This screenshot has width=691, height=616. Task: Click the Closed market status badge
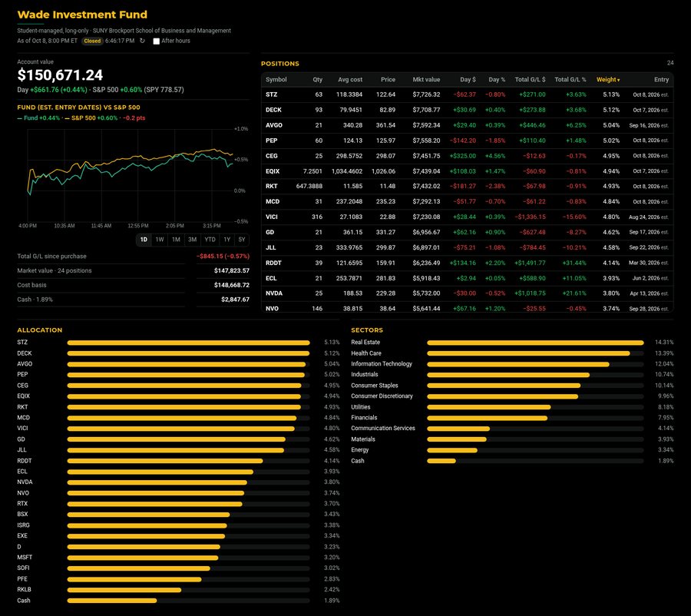[92, 41]
